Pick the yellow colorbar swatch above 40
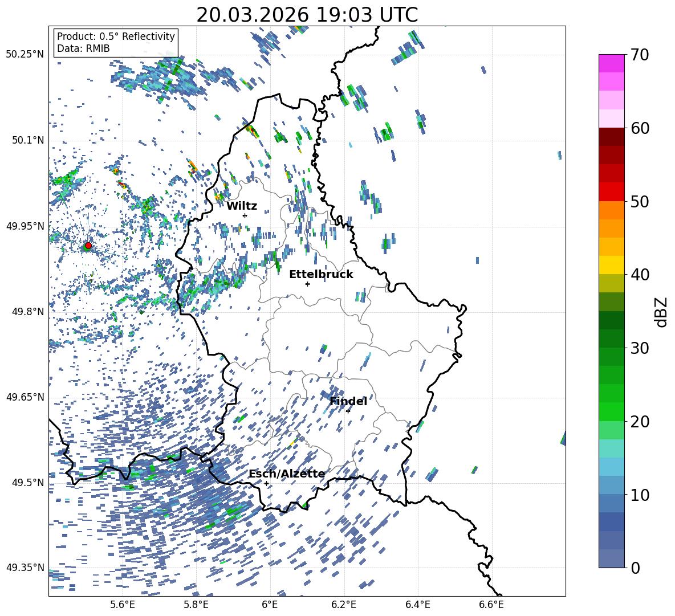Image resolution: width=675 pixels, height=616 pixels. (611, 265)
